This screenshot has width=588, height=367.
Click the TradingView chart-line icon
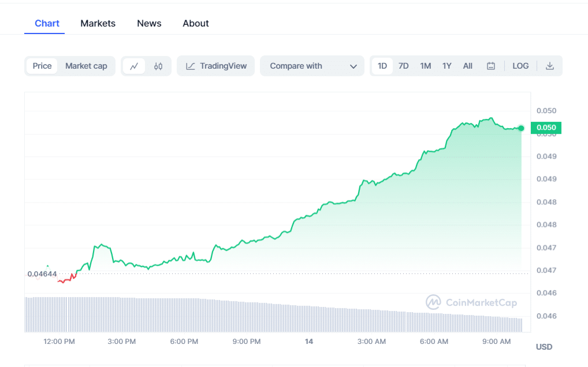coord(190,66)
